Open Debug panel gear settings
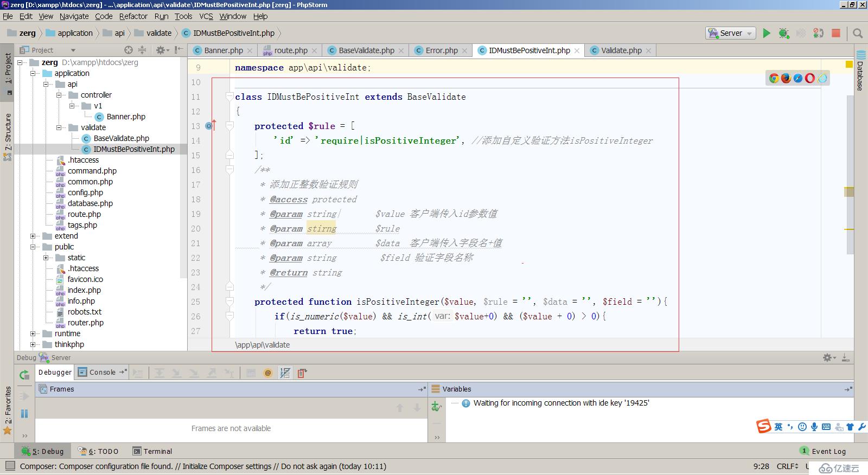 (x=828, y=357)
